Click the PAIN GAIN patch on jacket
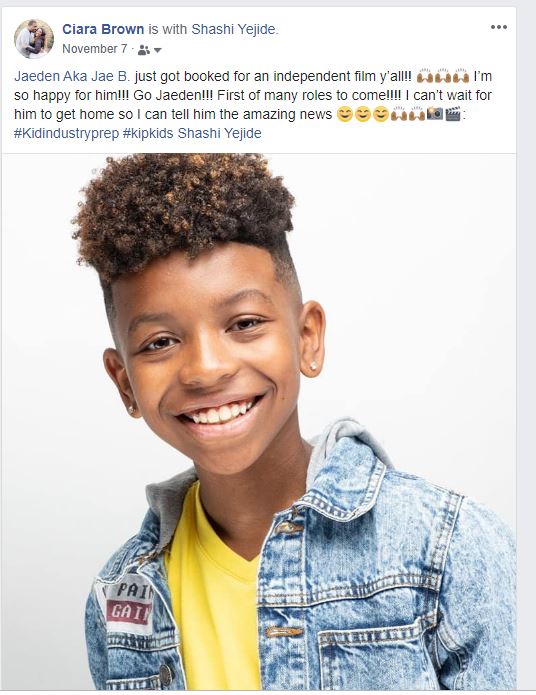 click(x=129, y=603)
